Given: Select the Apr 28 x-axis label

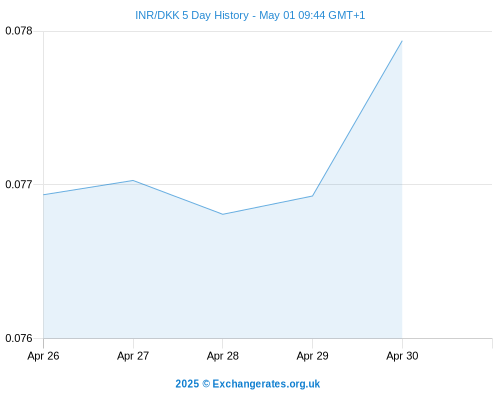Looking at the screenshot, I should point(223,356).
